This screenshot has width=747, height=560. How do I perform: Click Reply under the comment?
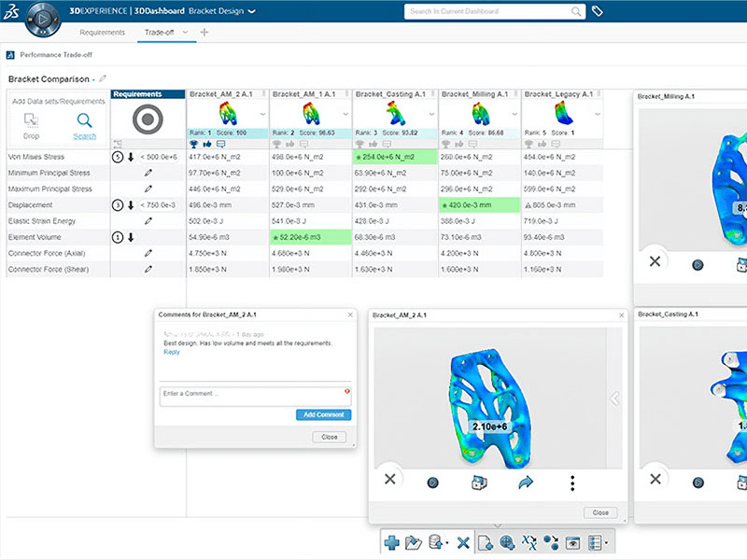click(171, 352)
